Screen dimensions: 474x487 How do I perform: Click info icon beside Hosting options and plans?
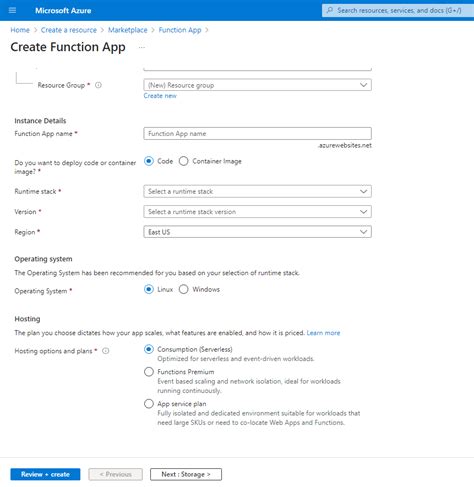tap(106, 351)
